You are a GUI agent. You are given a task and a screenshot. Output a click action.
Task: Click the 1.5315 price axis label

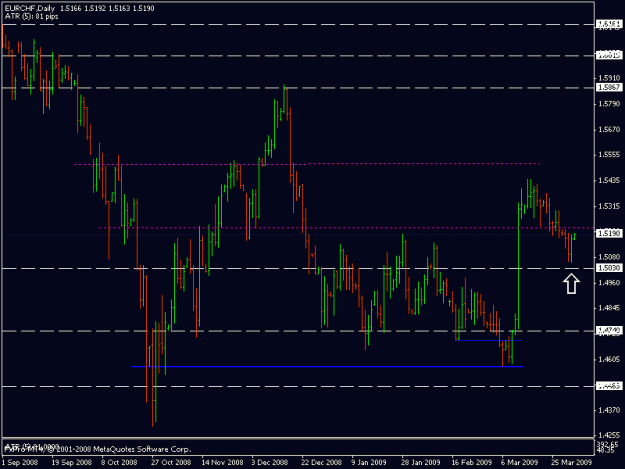[609, 206]
